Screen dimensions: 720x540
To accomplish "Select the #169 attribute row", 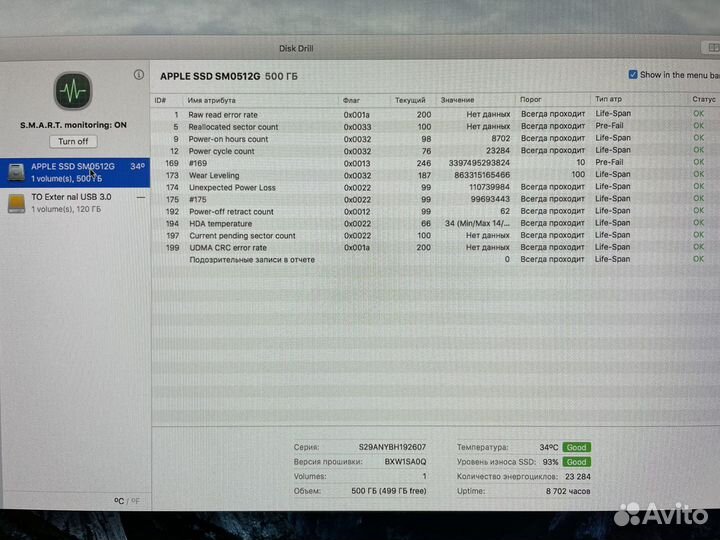I will tap(435, 163).
